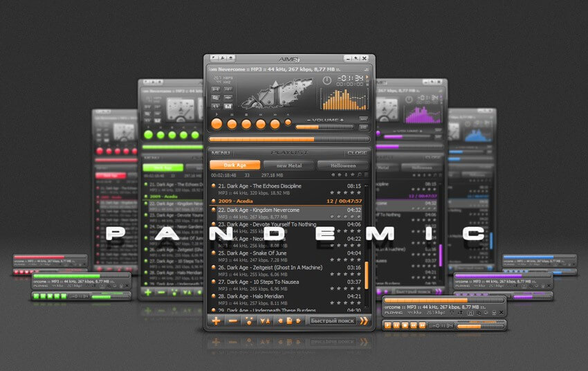Toggle the middle-right small mode button
The width and height of the screenshot is (588, 371).
(x=228, y=98)
